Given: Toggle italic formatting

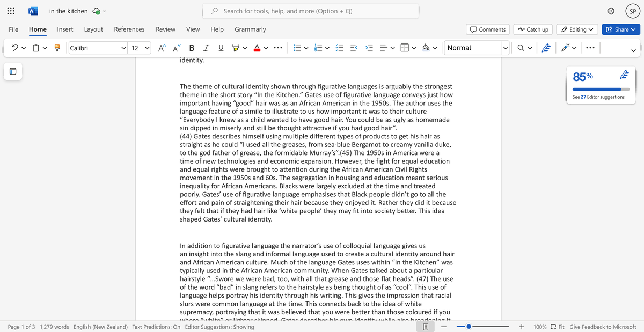Looking at the screenshot, I should [206, 48].
